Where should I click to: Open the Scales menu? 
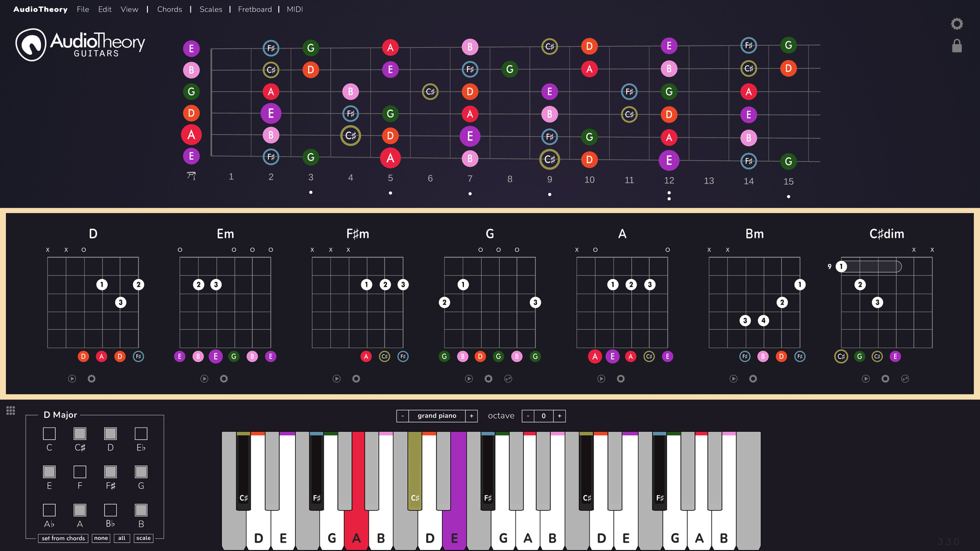click(211, 9)
